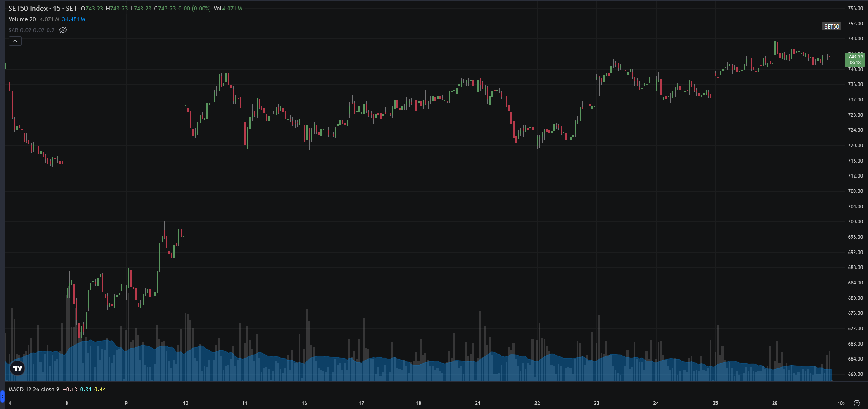This screenshot has width=868, height=409.
Task: Show the hidden SAR indicator
Action: click(x=63, y=30)
